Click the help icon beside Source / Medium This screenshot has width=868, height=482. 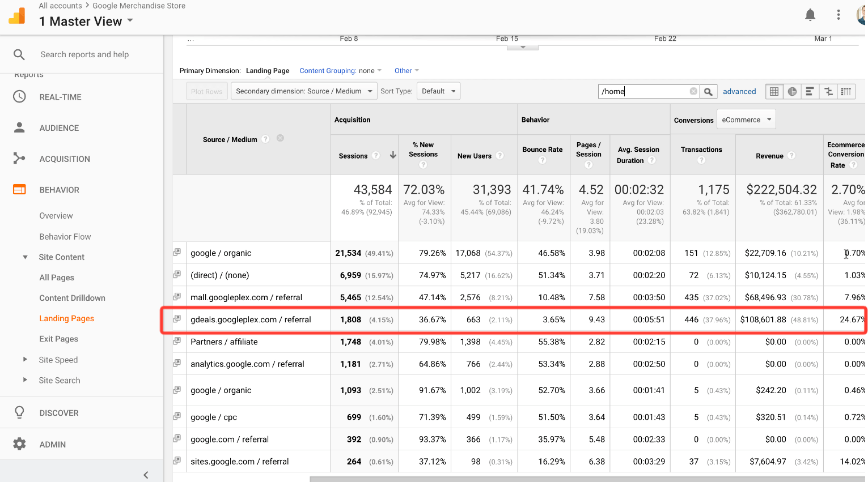[x=265, y=139]
